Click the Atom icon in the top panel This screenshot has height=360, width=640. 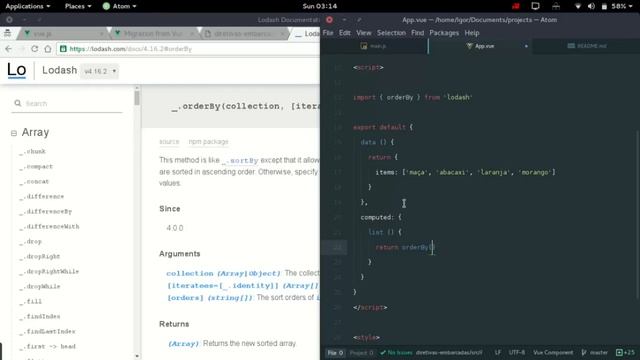[x=106, y=6]
